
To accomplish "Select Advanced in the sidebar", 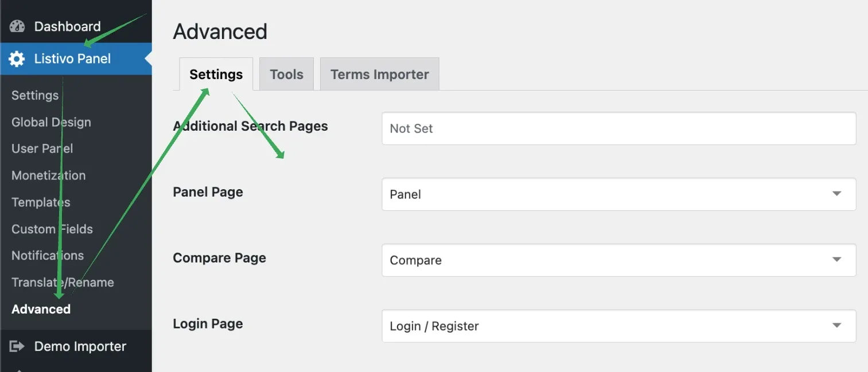I will tap(41, 309).
